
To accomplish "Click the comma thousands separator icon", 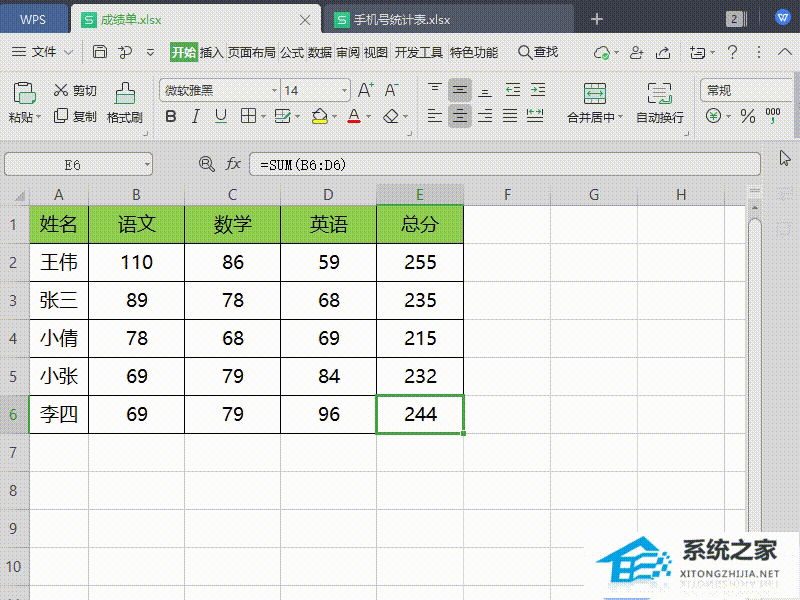I will 770,114.
